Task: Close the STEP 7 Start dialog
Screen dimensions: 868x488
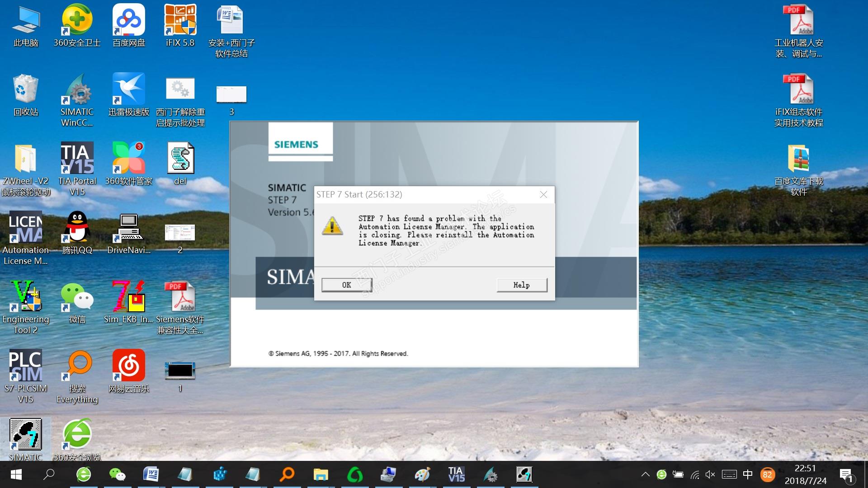Action: point(543,194)
